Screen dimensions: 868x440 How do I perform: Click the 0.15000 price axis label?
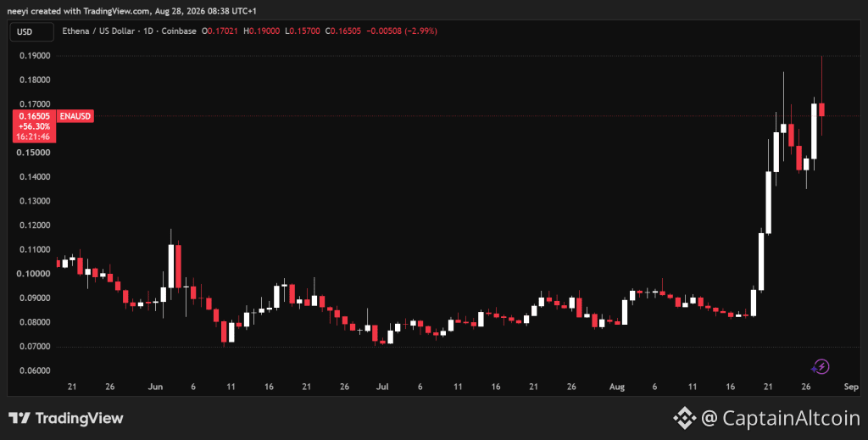[34, 153]
